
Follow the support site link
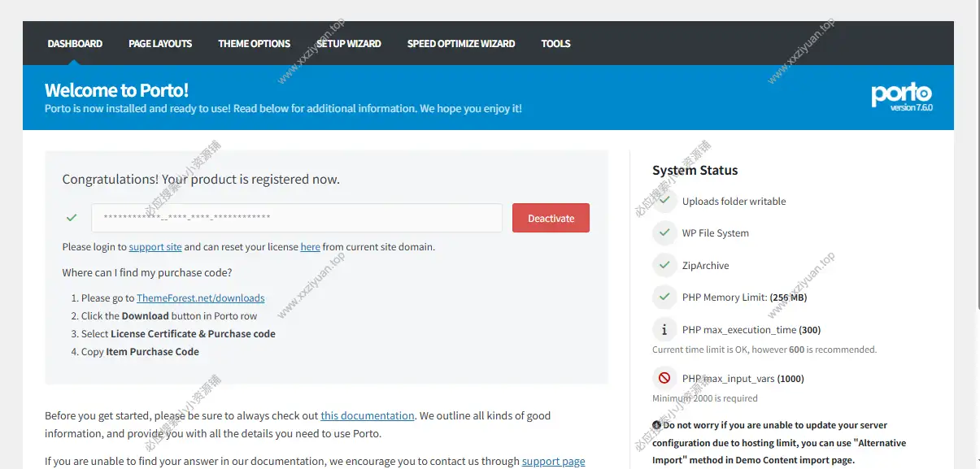tap(155, 247)
